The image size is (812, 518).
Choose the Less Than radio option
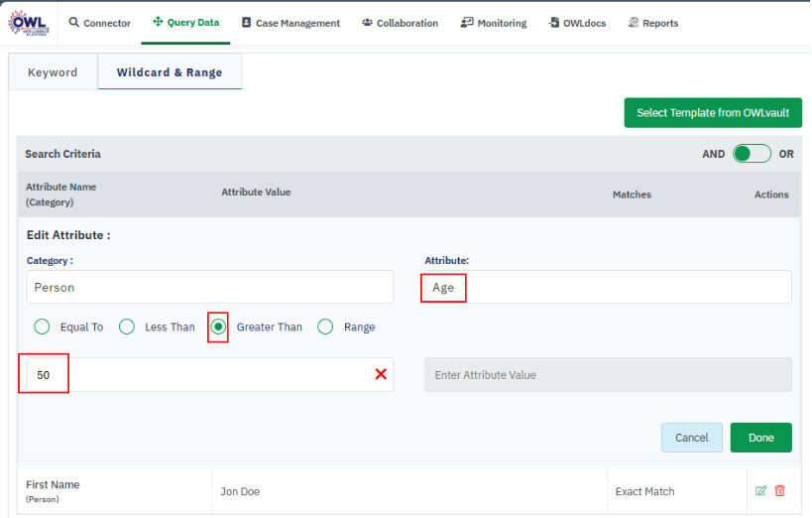127,326
